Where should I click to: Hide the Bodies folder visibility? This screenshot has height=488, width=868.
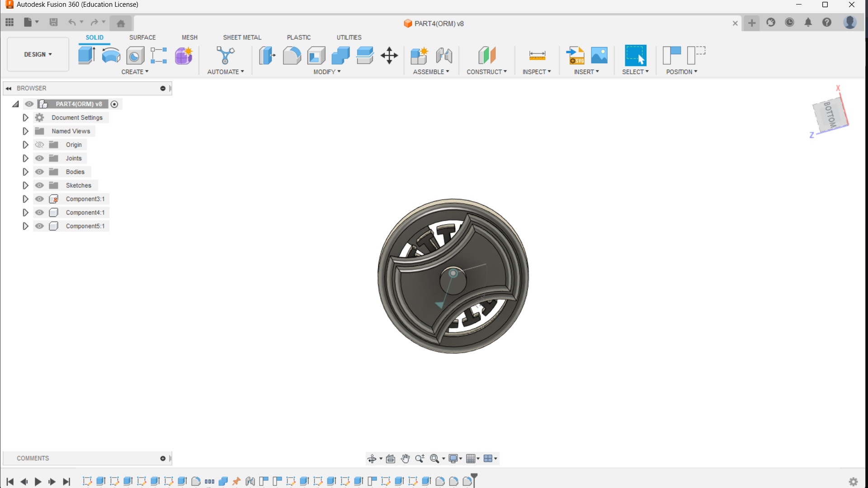click(39, 172)
